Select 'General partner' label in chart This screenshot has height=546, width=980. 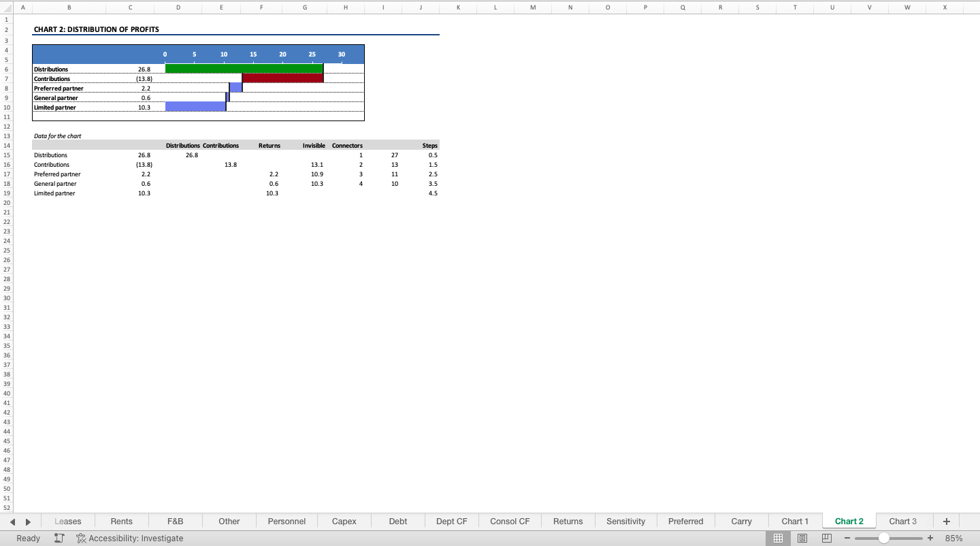[x=56, y=98]
